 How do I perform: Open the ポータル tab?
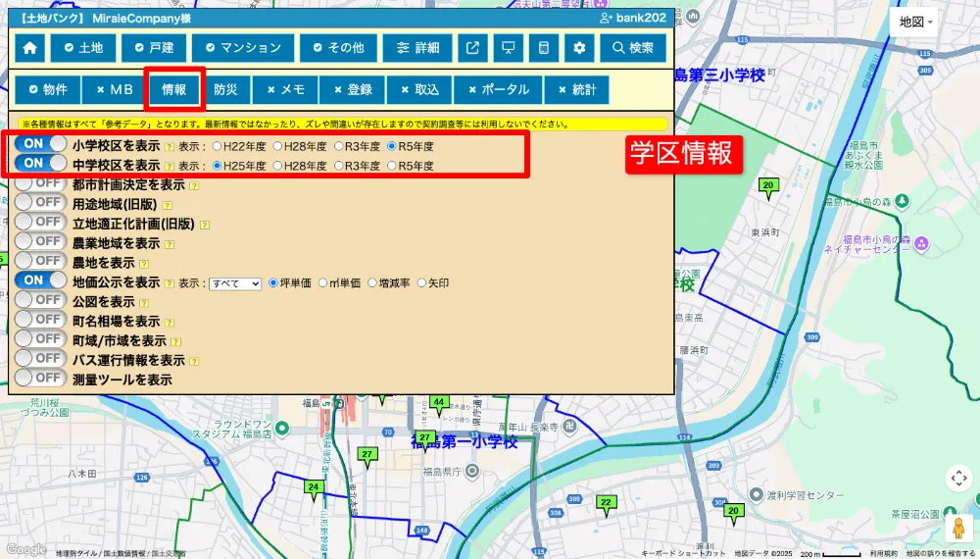[x=499, y=89]
